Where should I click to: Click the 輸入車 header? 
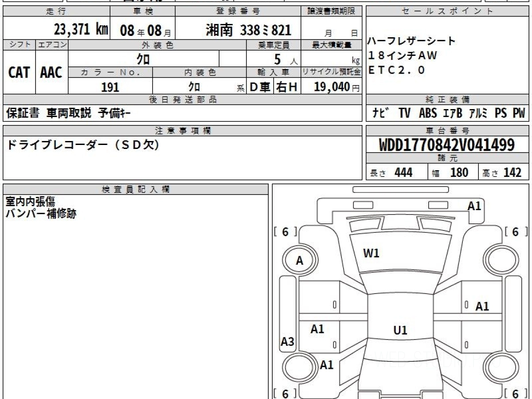[274, 72]
